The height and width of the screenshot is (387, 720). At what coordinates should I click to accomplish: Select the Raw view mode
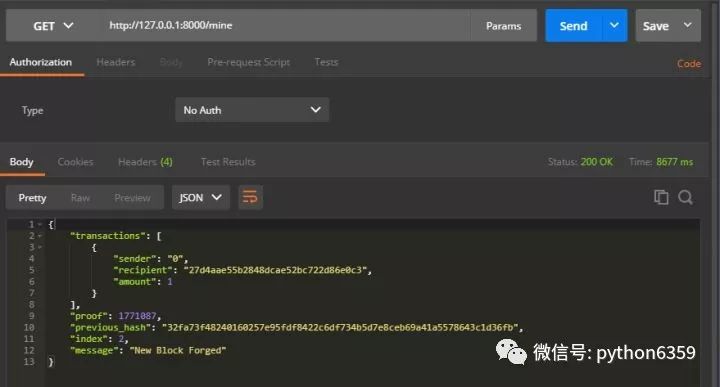click(x=80, y=198)
